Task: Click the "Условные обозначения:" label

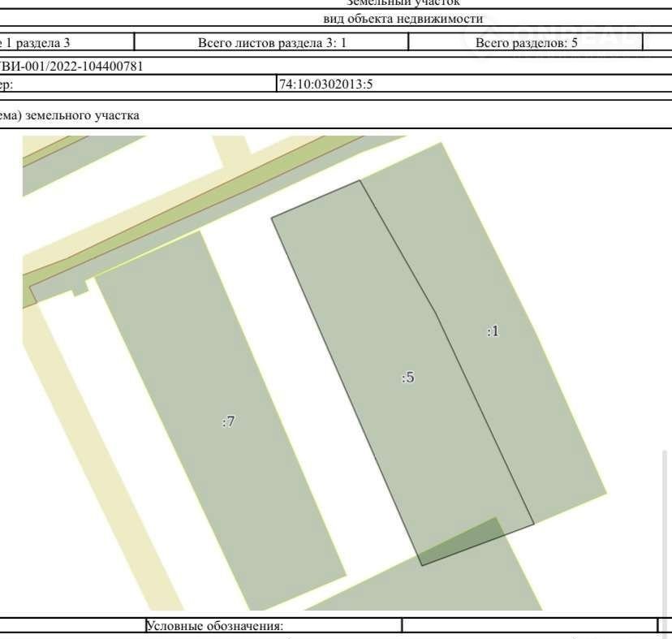Action: (214, 626)
